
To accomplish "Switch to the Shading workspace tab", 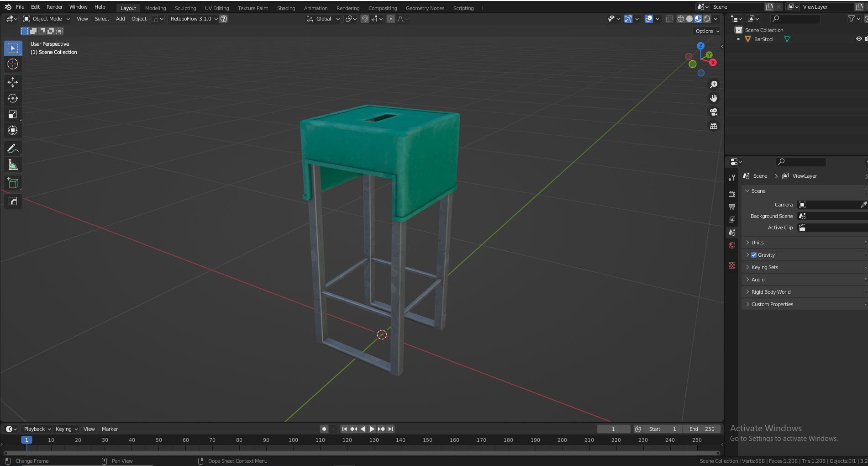I will [x=286, y=8].
